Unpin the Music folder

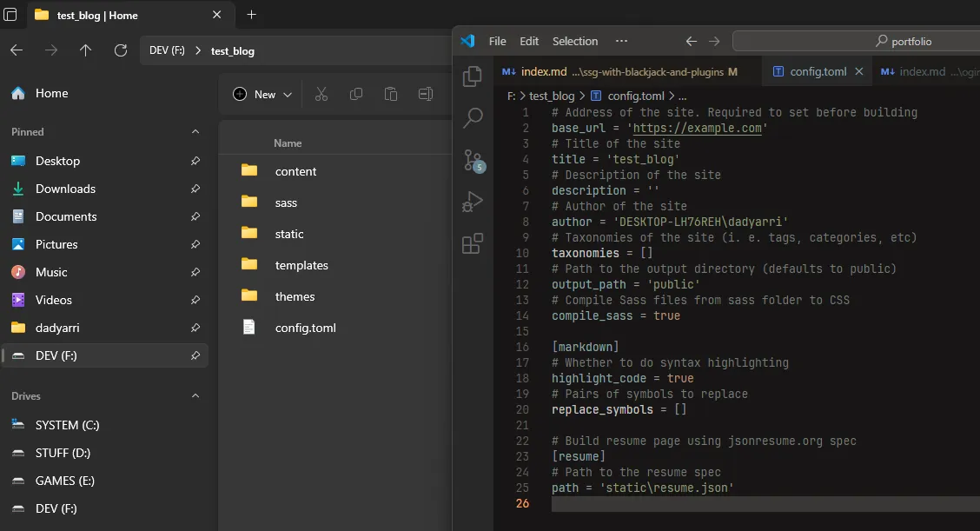[x=195, y=272]
